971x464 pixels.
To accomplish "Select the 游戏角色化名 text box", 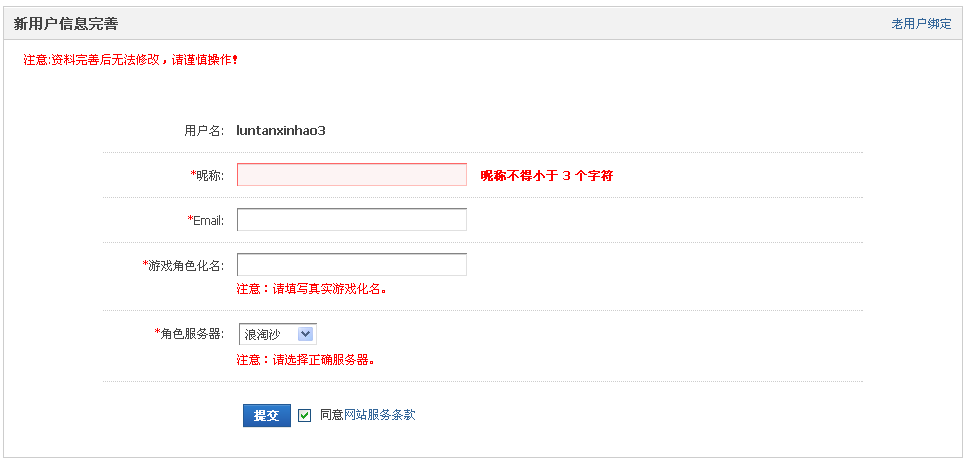I will (352, 265).
